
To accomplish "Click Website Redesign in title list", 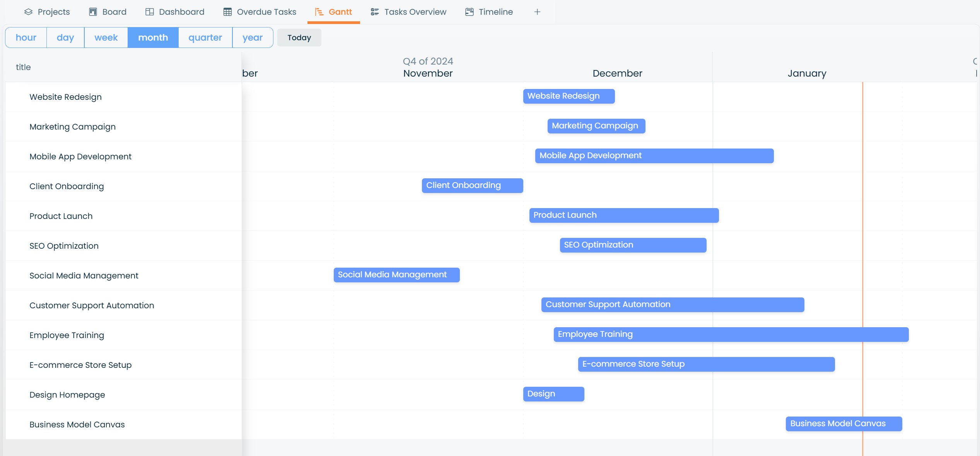I will point(66,97).
